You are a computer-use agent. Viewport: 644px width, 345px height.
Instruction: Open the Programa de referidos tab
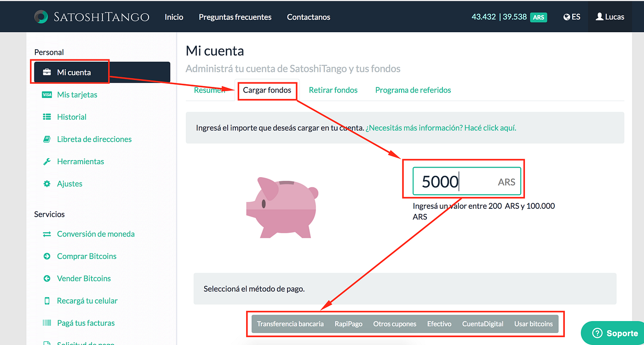[413, 90]
